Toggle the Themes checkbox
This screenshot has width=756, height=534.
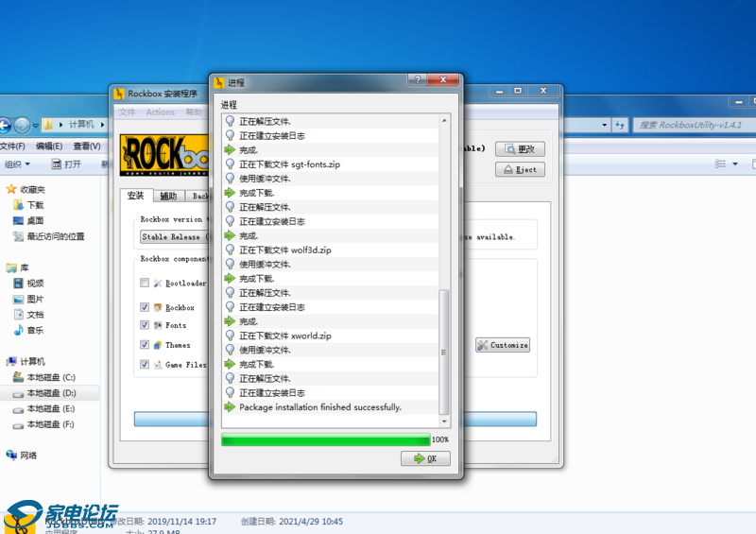(145, 344)
